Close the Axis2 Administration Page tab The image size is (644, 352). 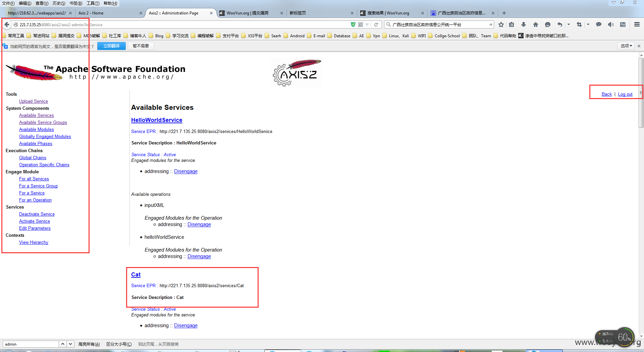pyautogui.click(x=211, y=13)
